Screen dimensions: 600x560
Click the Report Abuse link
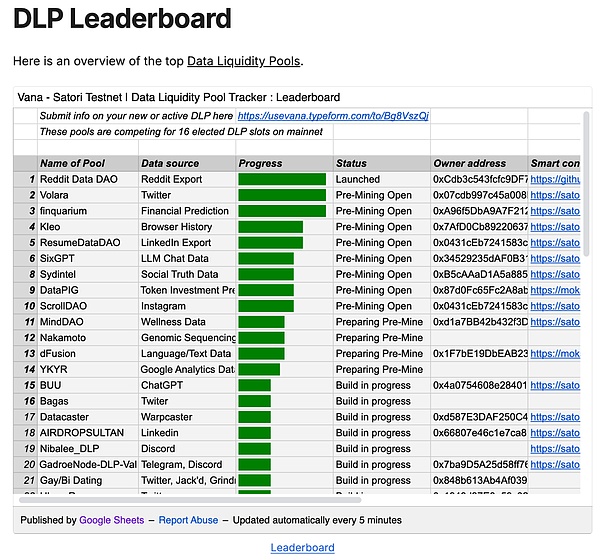tap(187, 520)
